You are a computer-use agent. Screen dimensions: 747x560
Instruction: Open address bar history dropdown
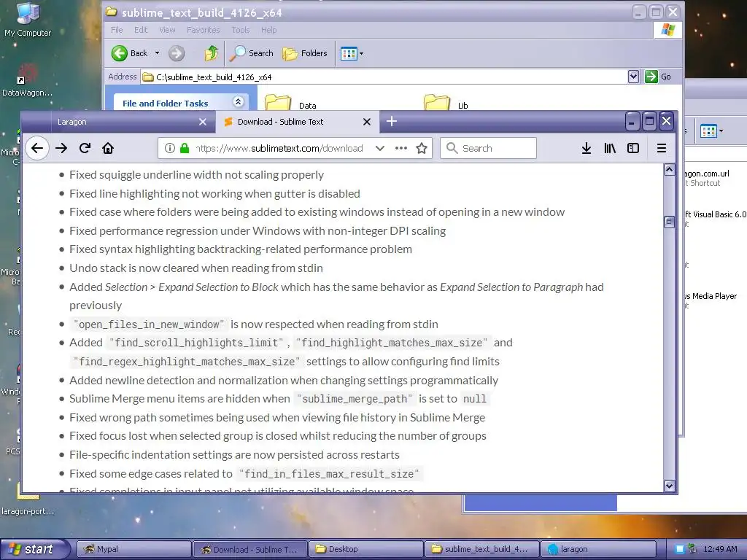[x=379, y=148]
